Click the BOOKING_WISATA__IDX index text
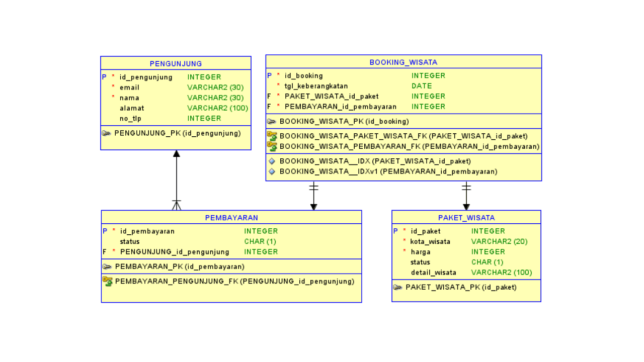Screen dimensions: 644x362 (x=375, y=161)
